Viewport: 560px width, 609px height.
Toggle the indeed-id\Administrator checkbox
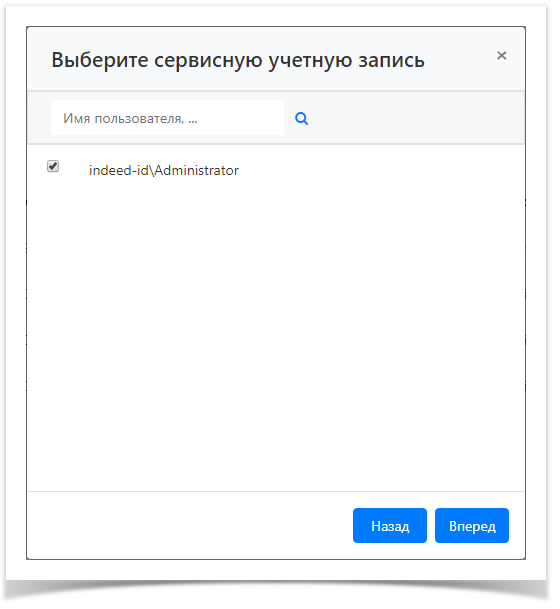tap(53, 166)
